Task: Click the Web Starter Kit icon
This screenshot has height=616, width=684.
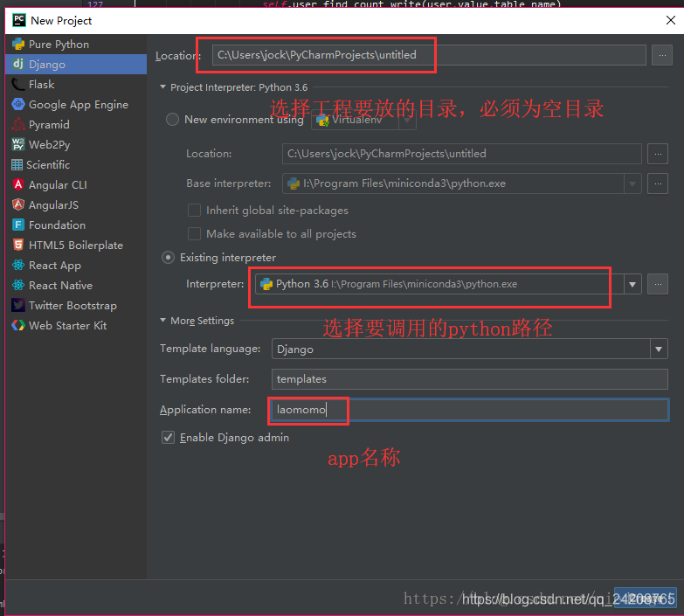Action: tap(18, 325)
